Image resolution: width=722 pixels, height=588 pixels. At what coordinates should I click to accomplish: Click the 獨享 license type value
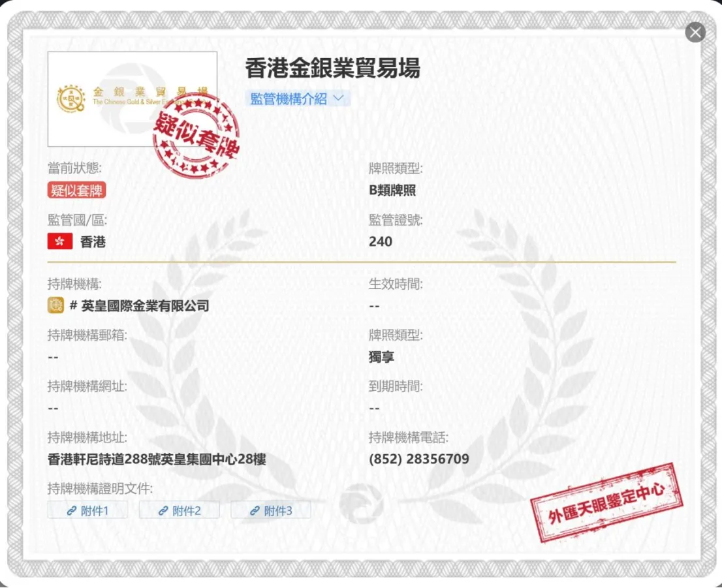coord(381,357)
